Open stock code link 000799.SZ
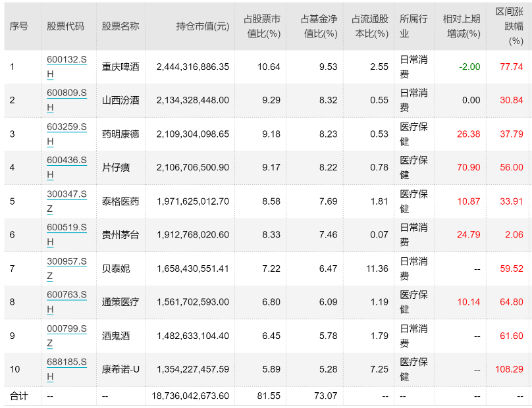The height and width of the screenshot is (408, 532). pos(66,336)
